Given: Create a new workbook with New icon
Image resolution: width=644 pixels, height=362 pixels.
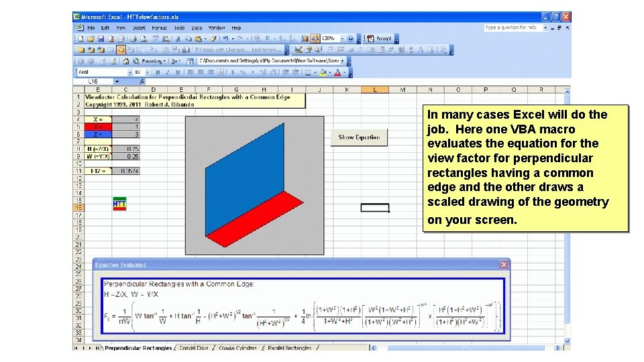Looking at the screenshot, I should [80, 39].
